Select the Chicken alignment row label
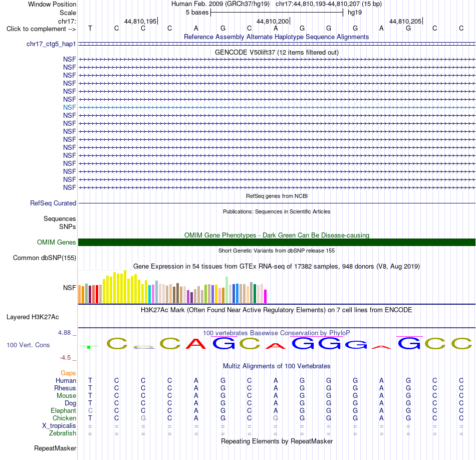This screenshot has height=460, width=476. (x=64, y=418)
